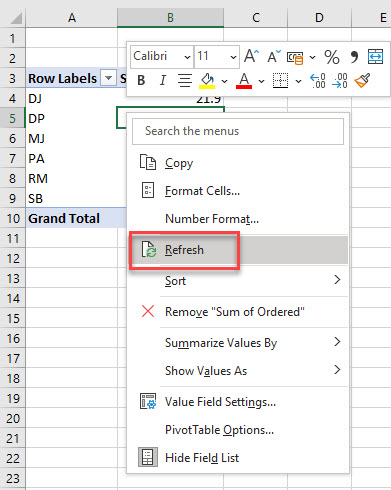The height and width of the screenshot is (490, 391).
Task: Click the Decrease Decimal icon
Action: pyautogui.click(x=340, y=81)
